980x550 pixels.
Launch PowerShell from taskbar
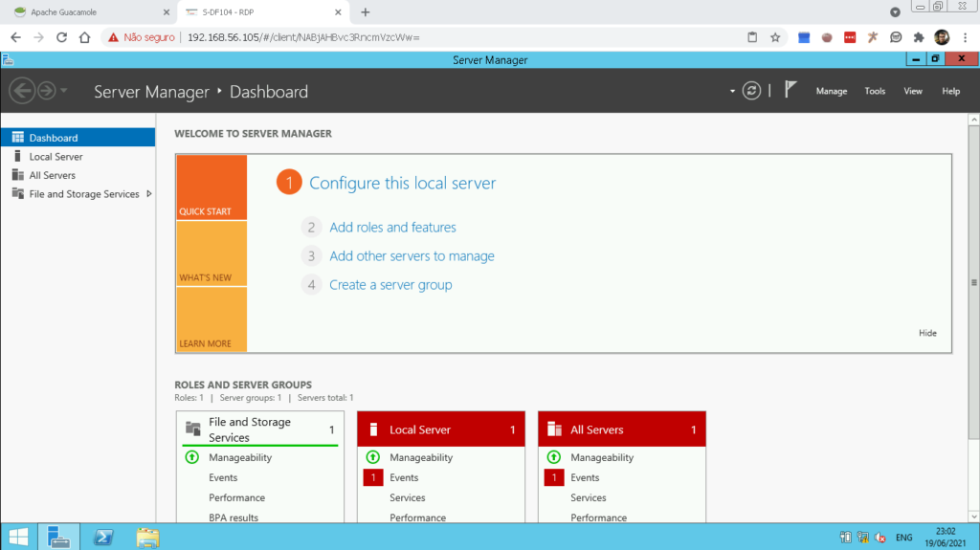[x=103, y=537]
